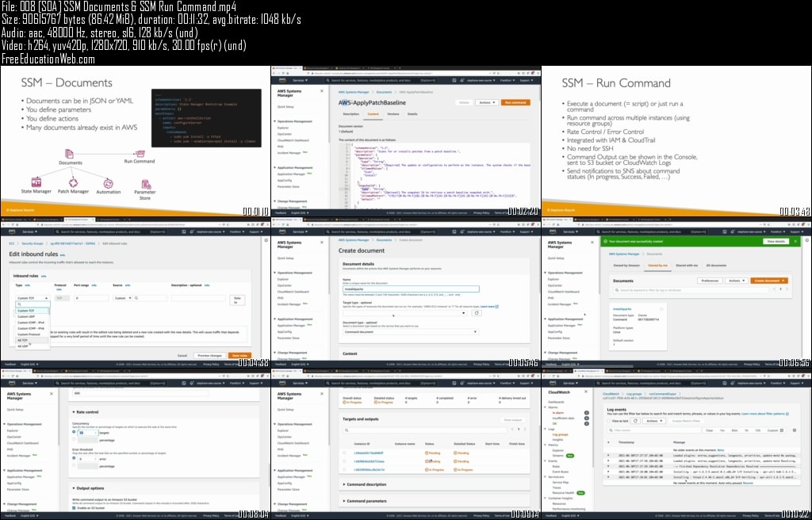This screenshot has height=520, width=812.
Task: Close the sidebar in the 00:08:04 frame
Action: tap(52, 394)
